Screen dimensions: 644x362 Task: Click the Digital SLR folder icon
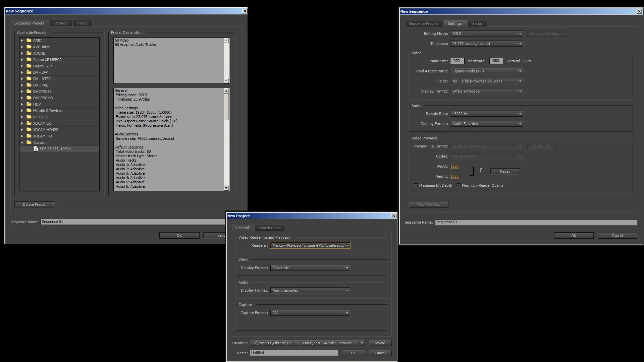29,66
